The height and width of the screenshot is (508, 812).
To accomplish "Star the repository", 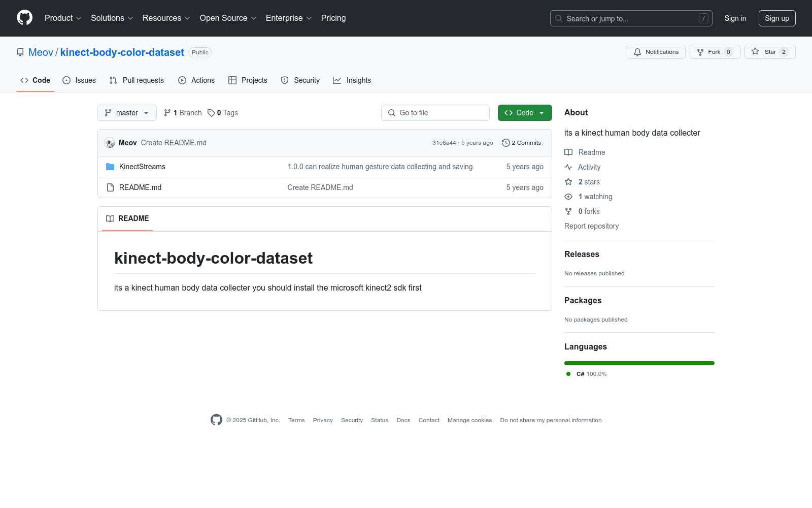I will 770,52.
